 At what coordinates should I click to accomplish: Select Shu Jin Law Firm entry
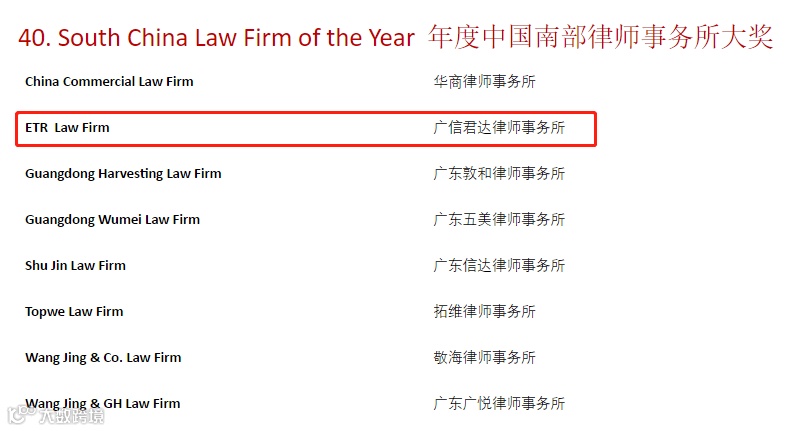coord(76,265)
